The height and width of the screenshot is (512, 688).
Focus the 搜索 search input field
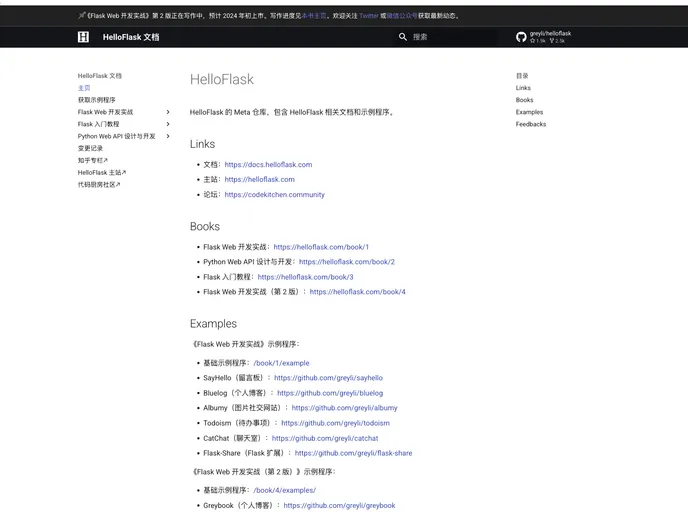click(x=446, y=37)
